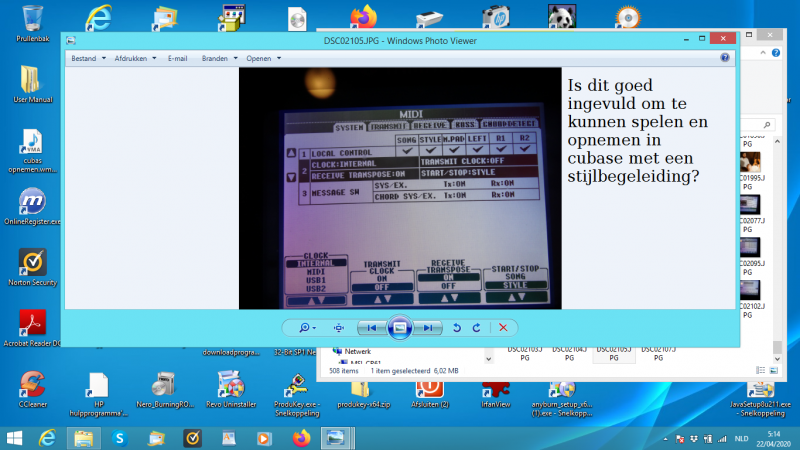The image size is (800, 450).
Task: Click Explorer file list scrollbar
Action: (777, 347)
